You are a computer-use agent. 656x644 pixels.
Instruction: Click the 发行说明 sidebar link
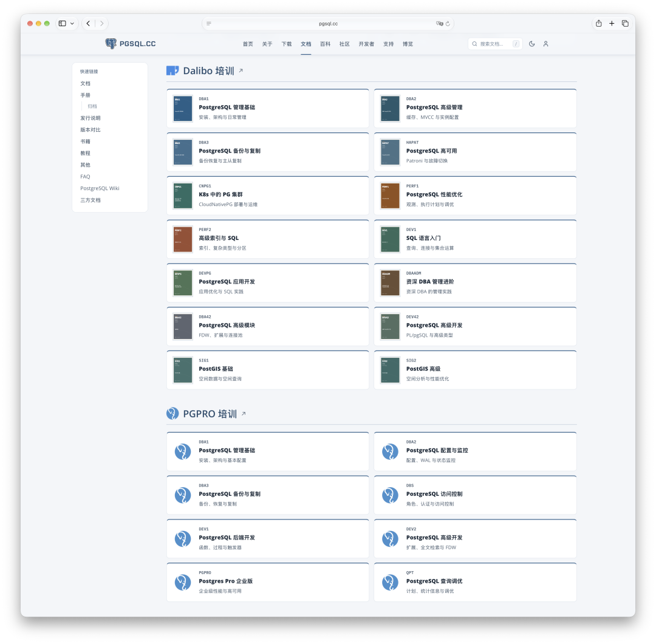point(91,118)
